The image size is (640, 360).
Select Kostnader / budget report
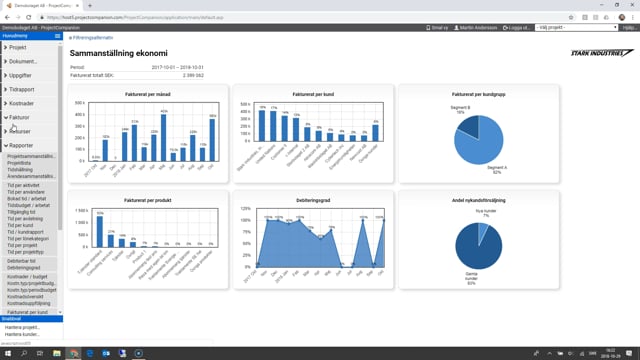(x=27, y=277)
